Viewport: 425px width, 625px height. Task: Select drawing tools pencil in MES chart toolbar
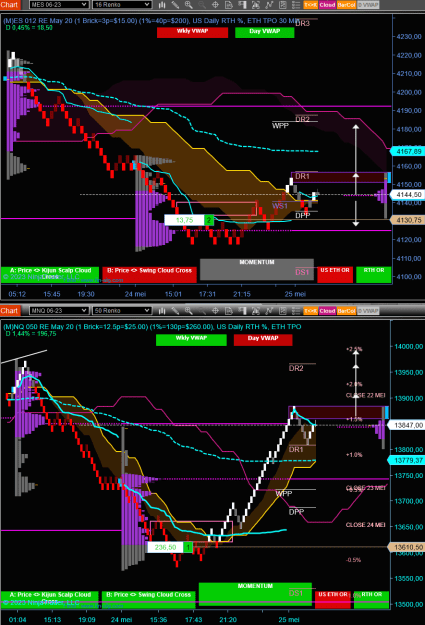tap(175, 5)
